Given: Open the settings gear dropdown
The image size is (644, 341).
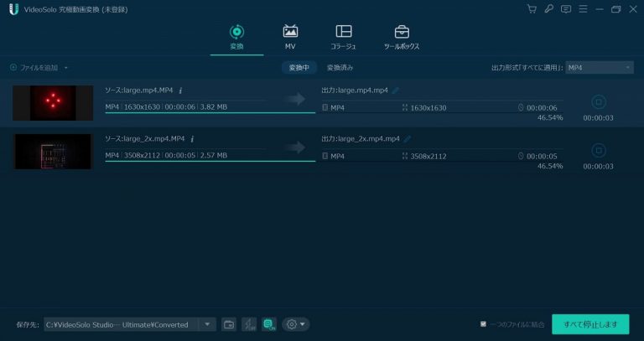Looking at the screenshot, I should [x=296, y=324].
